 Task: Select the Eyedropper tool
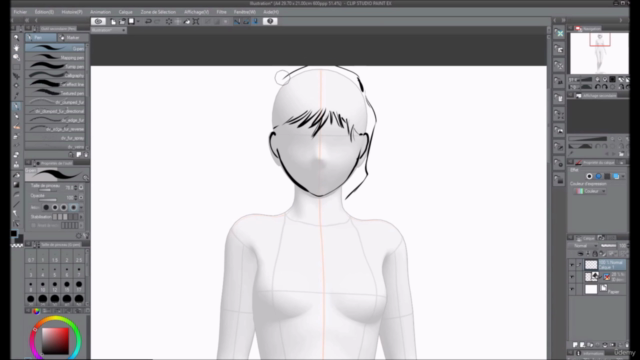[x=16, y=96]
